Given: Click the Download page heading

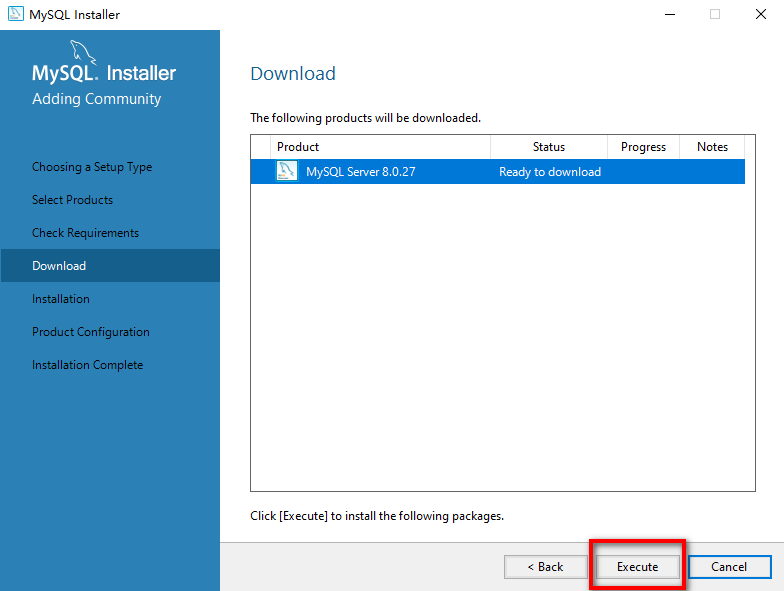Looking at the screenshot, I should click(x=293, y=74).
